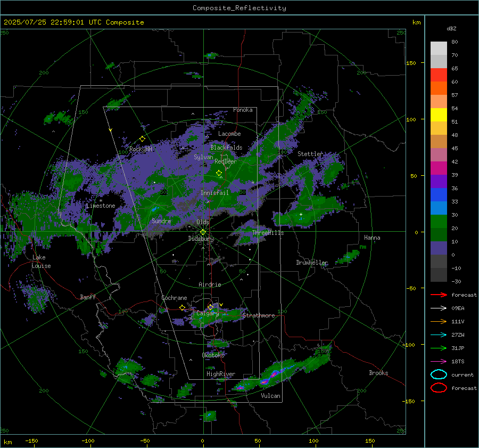
Task: Click the cyan 27ZW arrow icon
Action: click(x=439, y=335)
